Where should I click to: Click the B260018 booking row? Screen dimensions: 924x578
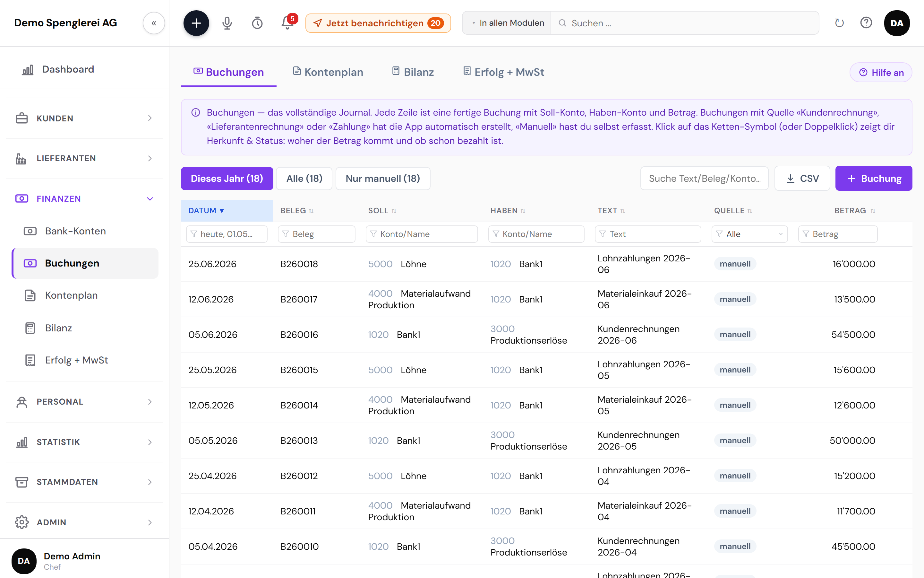pos(546,264)
